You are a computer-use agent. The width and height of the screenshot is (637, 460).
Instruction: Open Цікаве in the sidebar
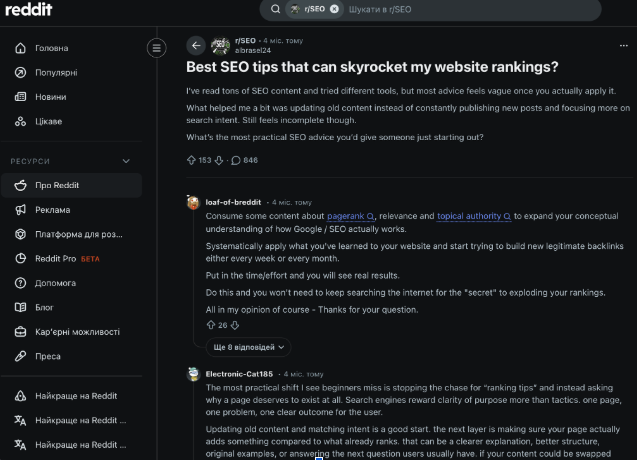72,121
